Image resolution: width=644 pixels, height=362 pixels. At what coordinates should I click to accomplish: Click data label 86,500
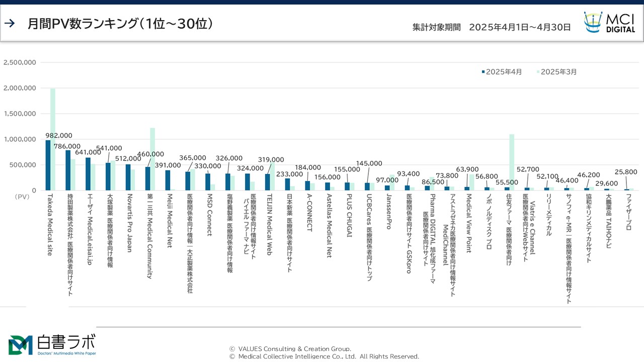coord(433,182)
